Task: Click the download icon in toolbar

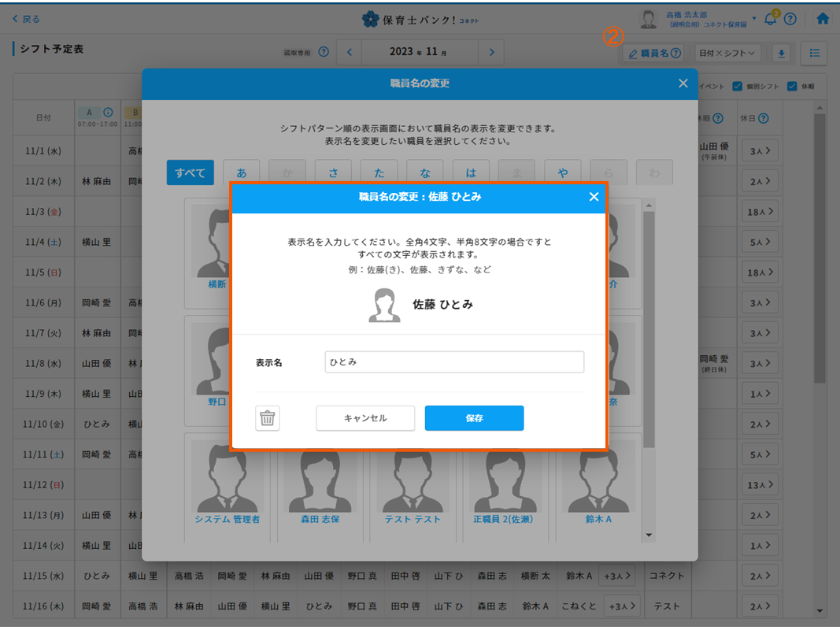Action: (x=781, y=54)
